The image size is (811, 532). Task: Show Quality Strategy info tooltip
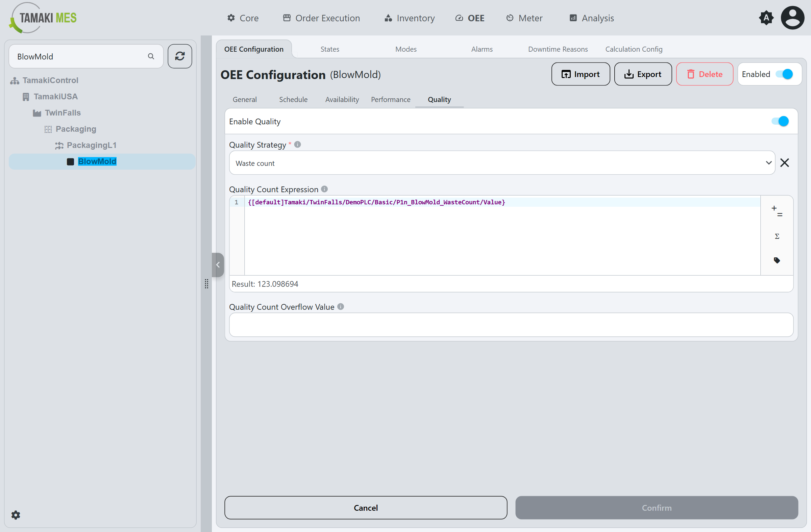click(x=297, y=145)
